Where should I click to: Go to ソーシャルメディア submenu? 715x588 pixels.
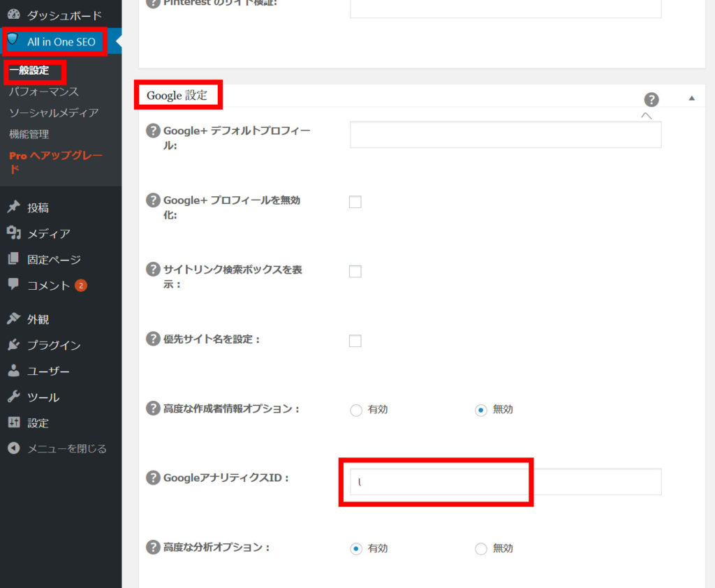point(54,112)
